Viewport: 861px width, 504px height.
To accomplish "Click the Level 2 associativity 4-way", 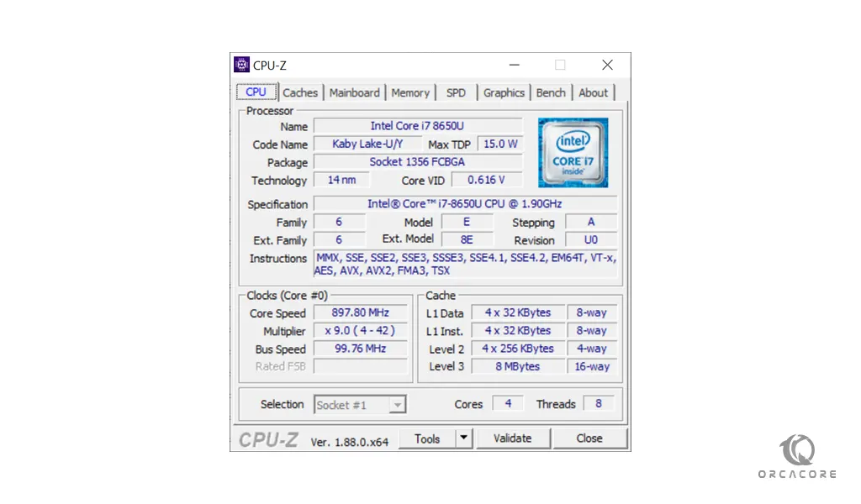I will point(591,349).
